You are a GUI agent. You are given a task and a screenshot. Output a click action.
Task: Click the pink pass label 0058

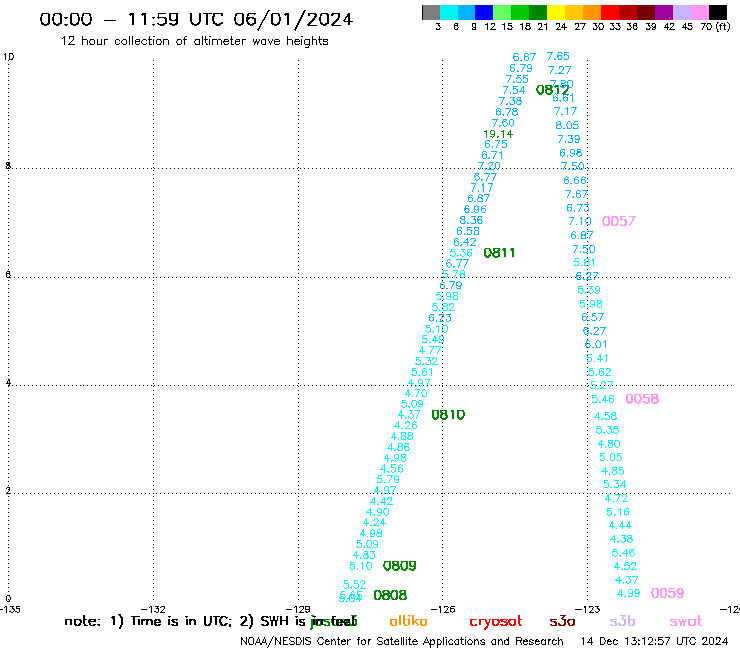click(x=642, y=399)
